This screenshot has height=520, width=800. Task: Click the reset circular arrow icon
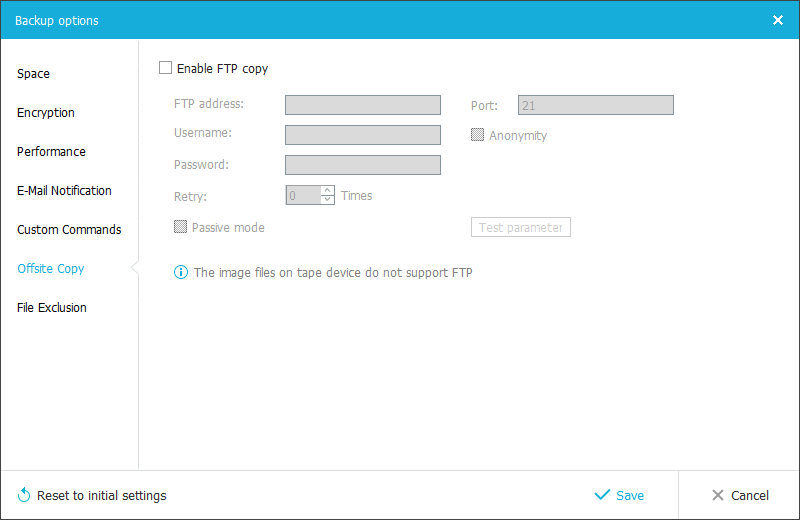point(24,495)
